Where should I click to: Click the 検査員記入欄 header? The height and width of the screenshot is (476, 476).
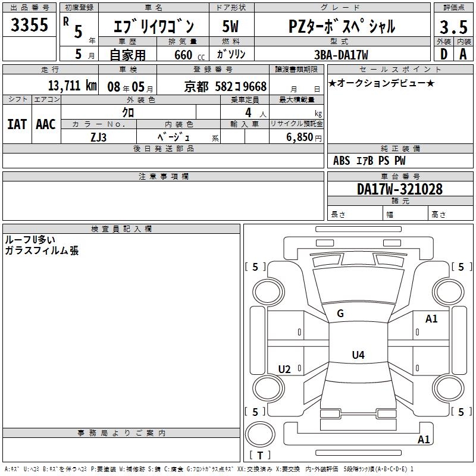tap(121, 229)
